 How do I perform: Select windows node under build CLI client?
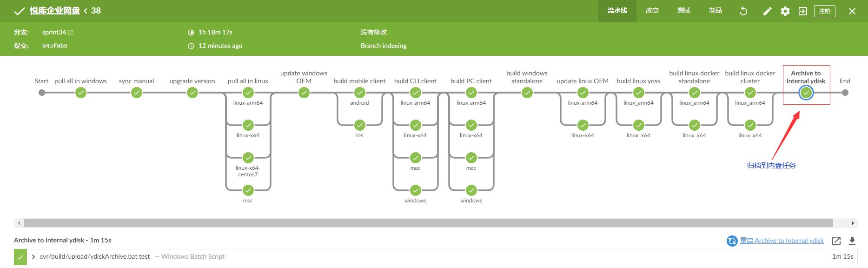click(x=416, y=190)
